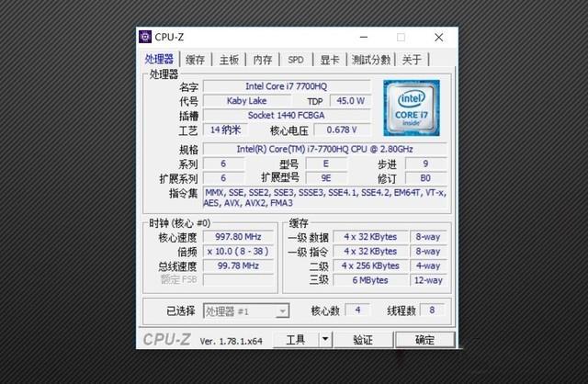Click the 12-way value in the 三级 row

[x=428, y=280]
